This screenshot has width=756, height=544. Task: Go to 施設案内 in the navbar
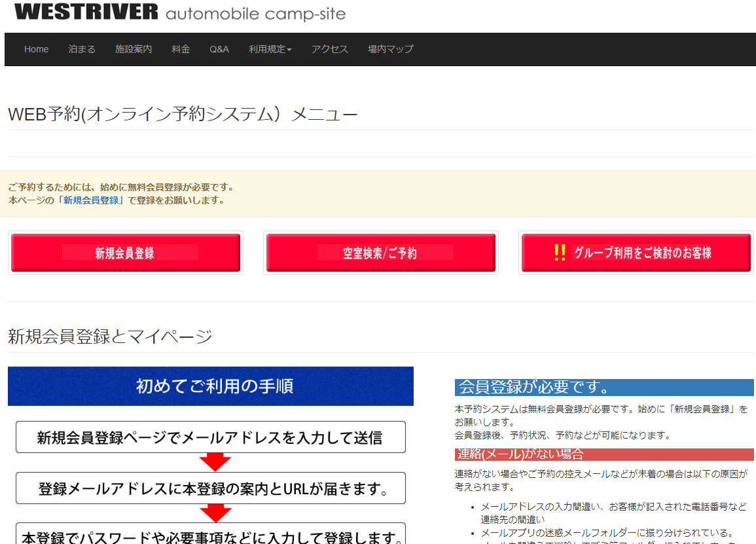coord(133,49)
